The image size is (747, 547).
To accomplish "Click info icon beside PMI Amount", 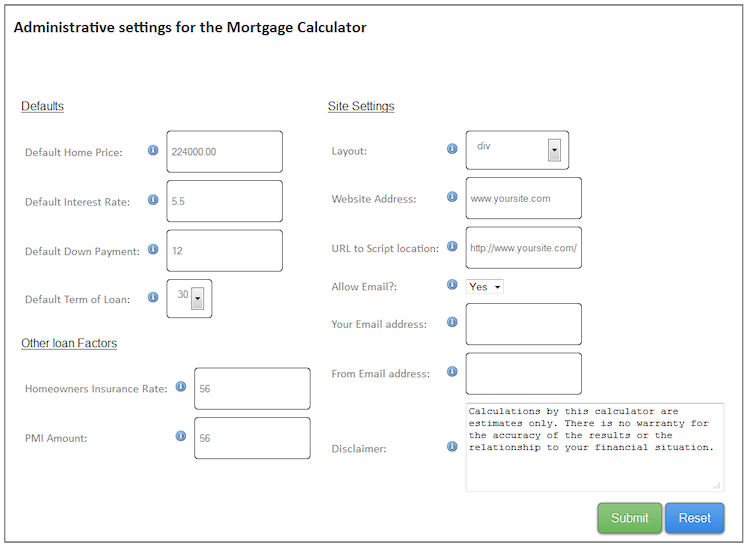I will coord(181,436).
